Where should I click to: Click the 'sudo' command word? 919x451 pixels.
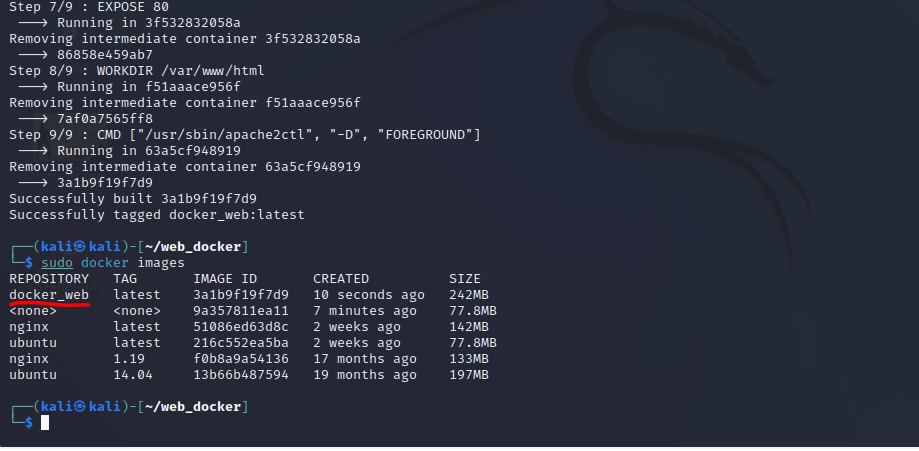(57, 263)
